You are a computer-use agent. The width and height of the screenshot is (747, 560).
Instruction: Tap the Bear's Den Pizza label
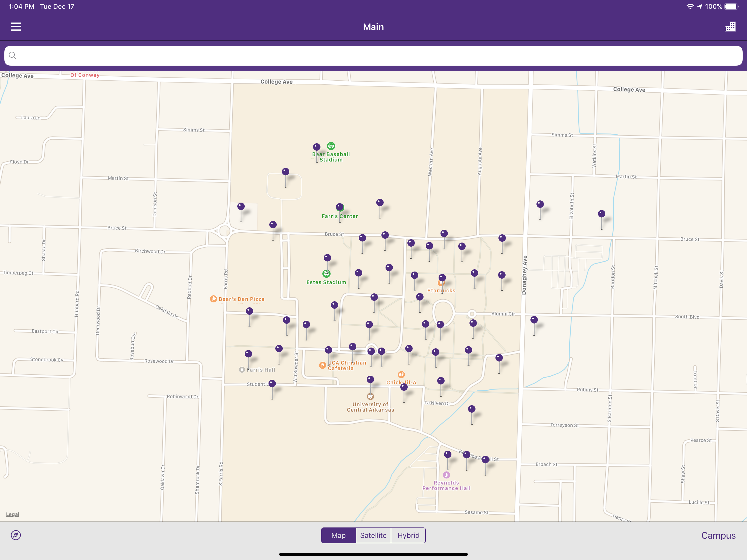241,299
